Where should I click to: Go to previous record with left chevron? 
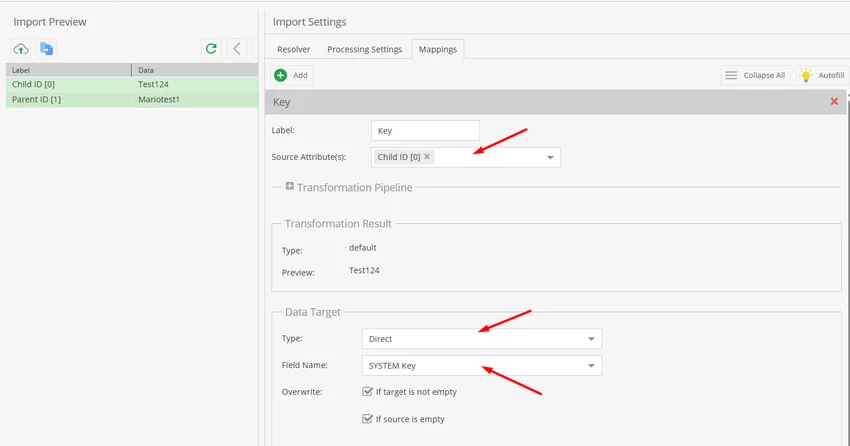coord(237,49)
